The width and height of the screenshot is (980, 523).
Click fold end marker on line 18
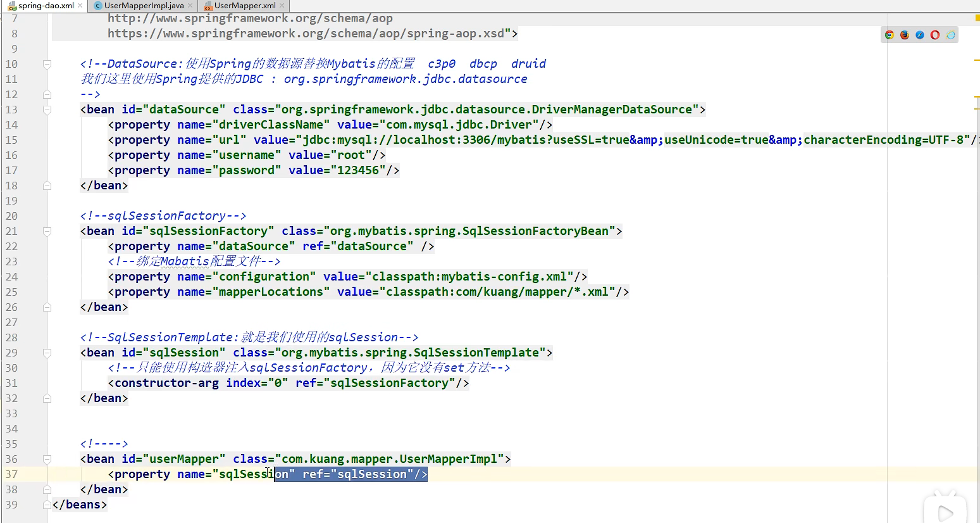point(47,186)
